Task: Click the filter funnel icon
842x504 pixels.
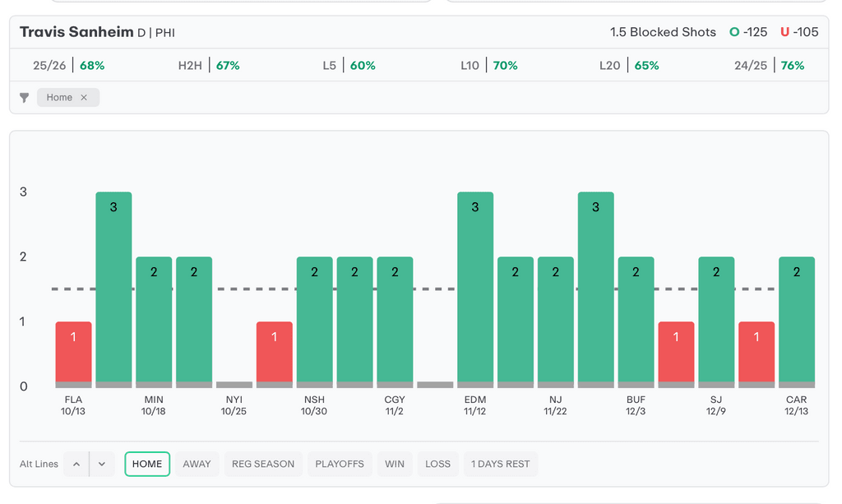Action: pos(25,98)
